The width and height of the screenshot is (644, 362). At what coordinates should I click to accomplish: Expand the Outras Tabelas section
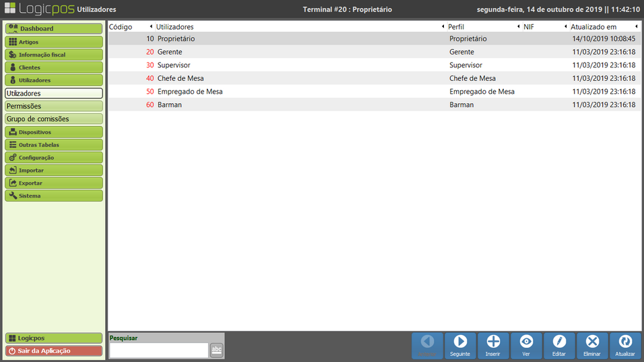click(x=54, y=145)
